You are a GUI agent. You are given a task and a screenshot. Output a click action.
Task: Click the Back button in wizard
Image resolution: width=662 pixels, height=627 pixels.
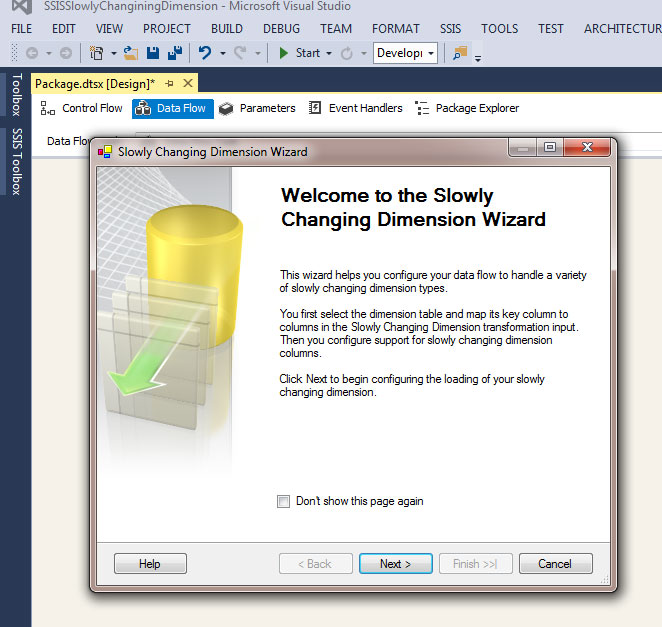click(315, 564)
